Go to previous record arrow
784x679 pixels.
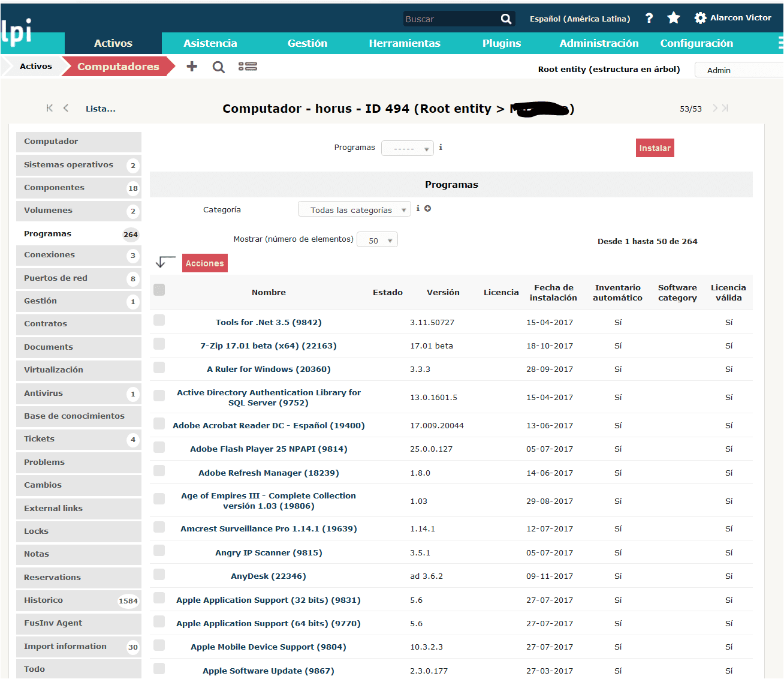click(x=66, y=108)
